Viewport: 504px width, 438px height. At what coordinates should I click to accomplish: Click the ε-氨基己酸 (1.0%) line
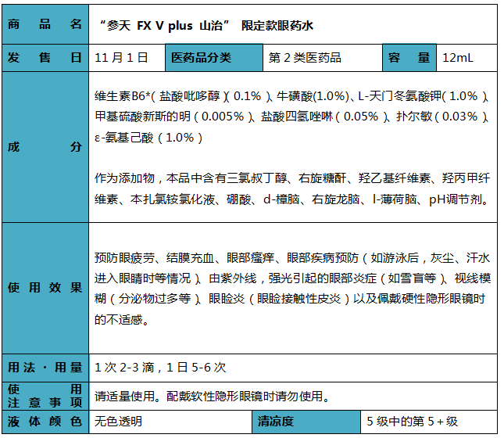coord(148,138)
